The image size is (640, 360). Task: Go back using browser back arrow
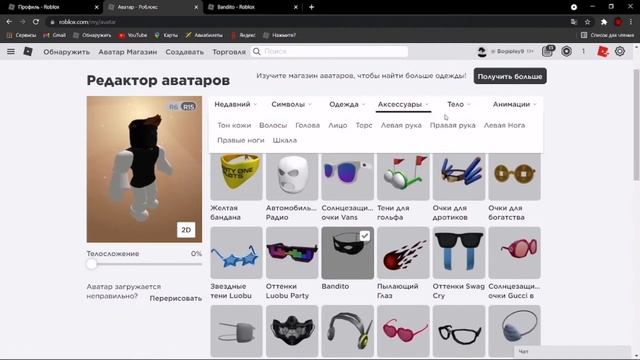9,22
